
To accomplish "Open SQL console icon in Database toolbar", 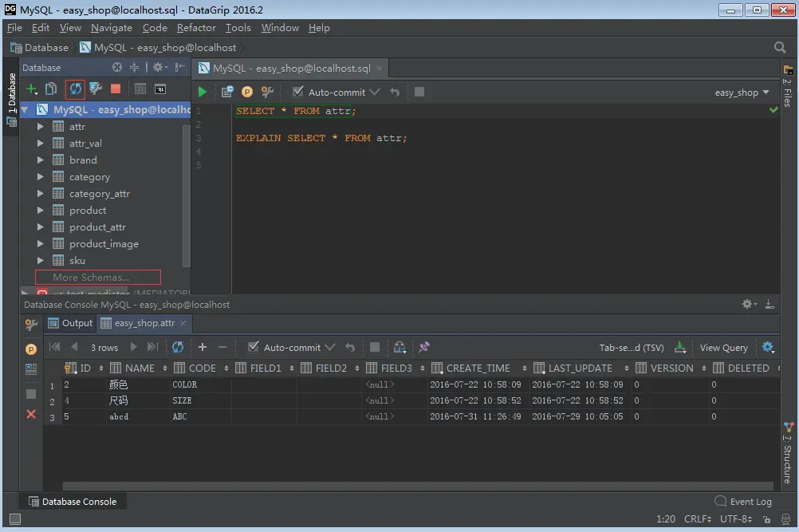I will [160, 89].
